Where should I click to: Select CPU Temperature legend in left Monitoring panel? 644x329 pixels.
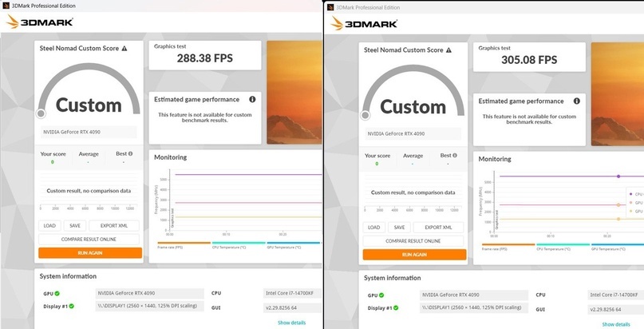pyautogui.click(x=239, y=245)
